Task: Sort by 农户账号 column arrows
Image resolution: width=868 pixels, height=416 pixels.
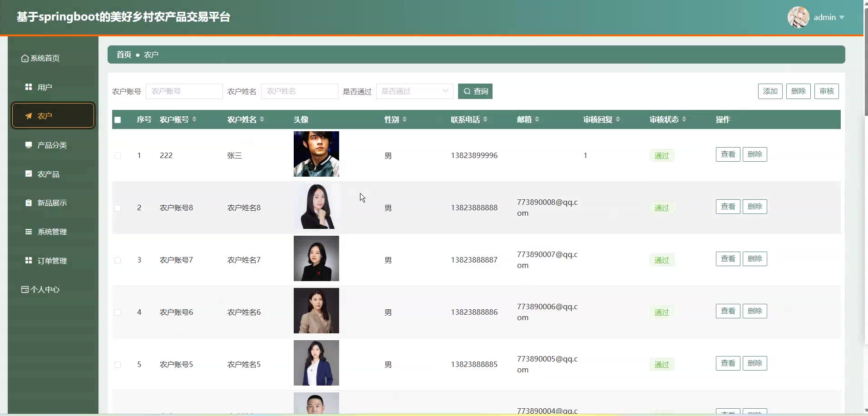Action: 194,119
